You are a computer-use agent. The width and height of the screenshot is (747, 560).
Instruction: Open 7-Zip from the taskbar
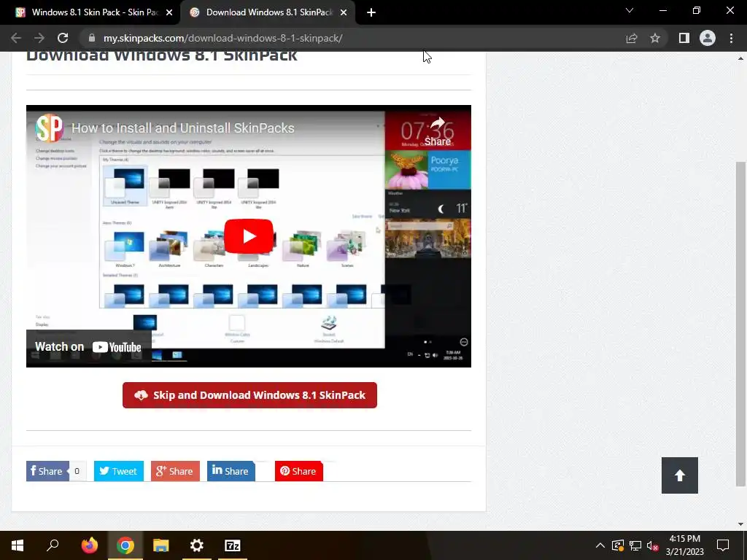[x=233, y=545]
